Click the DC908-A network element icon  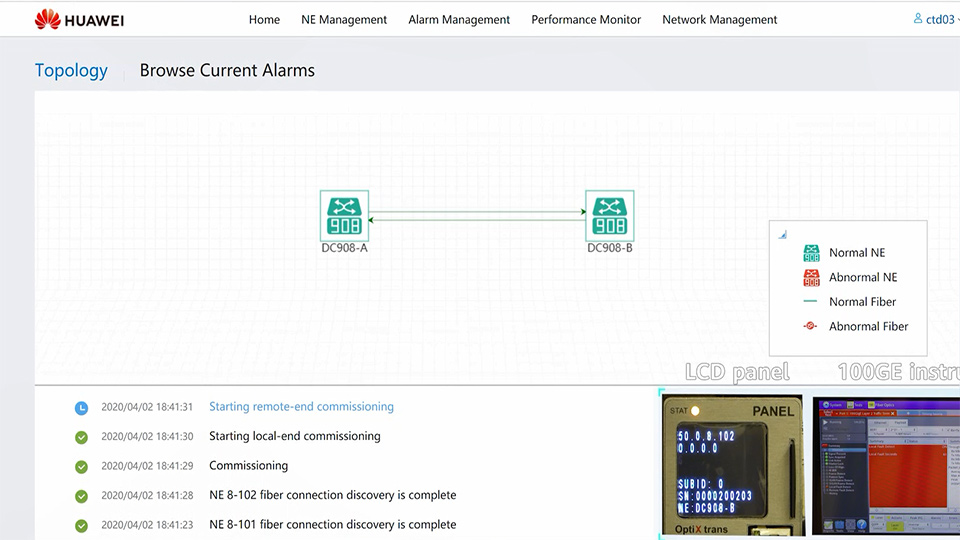click(x=344, y=215)
